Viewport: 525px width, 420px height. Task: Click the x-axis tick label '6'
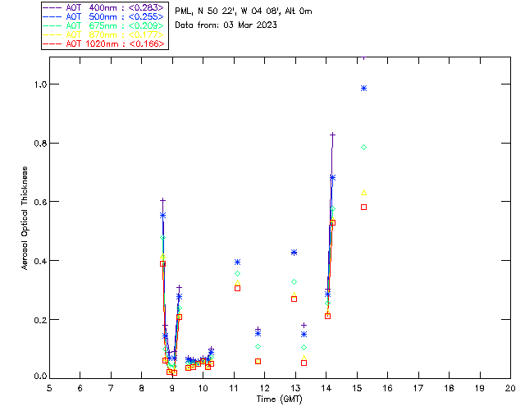[80, 388]
